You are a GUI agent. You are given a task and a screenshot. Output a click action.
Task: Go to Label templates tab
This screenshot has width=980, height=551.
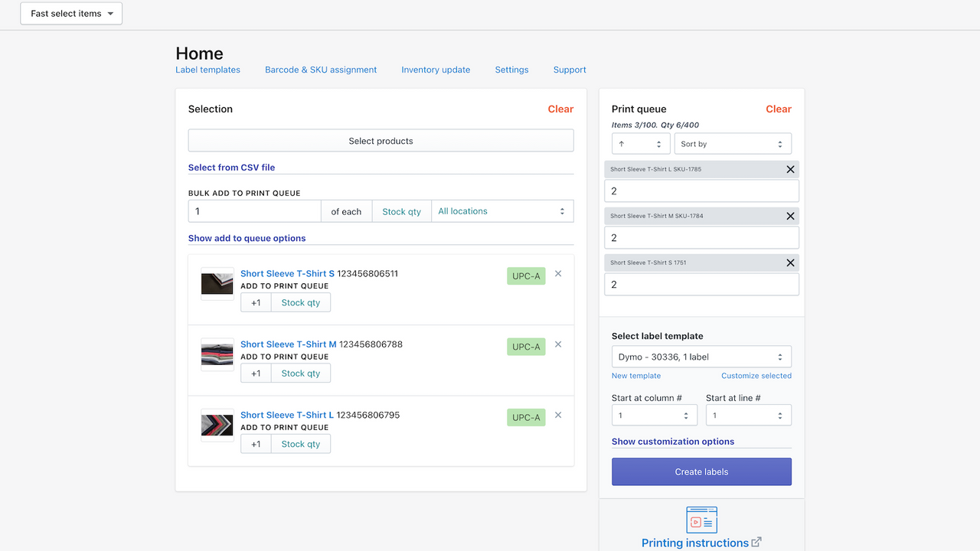point(207,70)
